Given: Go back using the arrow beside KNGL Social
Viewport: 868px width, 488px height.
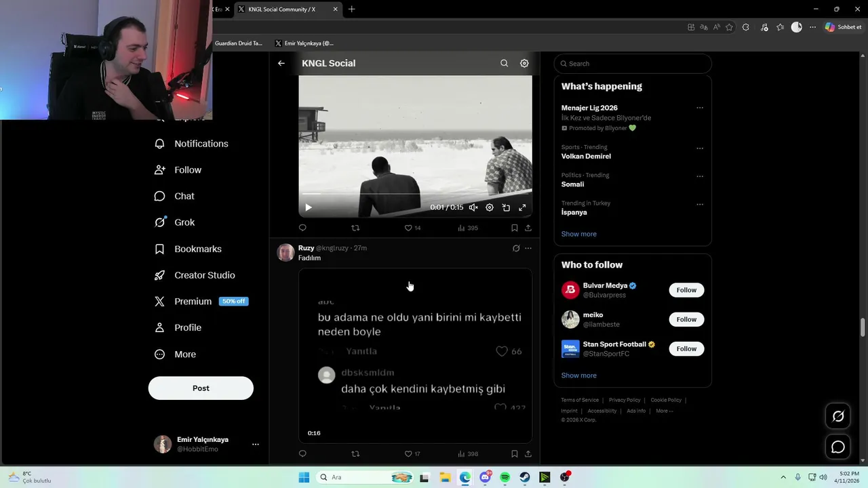Looking at the screenshot, I should click(281, 63).
